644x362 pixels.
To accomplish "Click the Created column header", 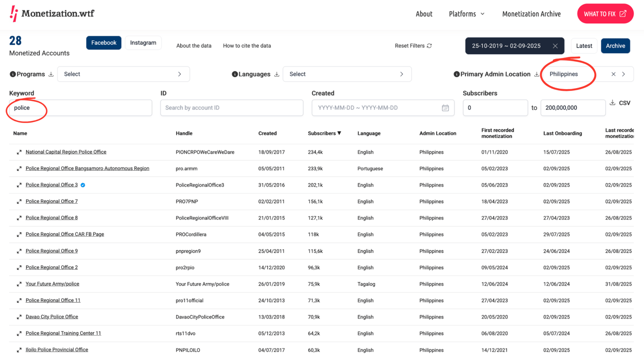I will [267, 133].
